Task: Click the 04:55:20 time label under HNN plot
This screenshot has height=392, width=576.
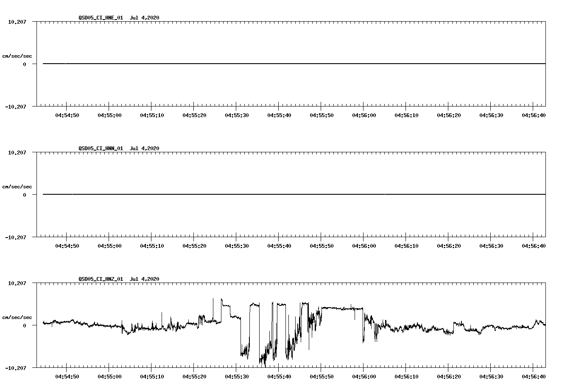Action: tap(194, 246)
